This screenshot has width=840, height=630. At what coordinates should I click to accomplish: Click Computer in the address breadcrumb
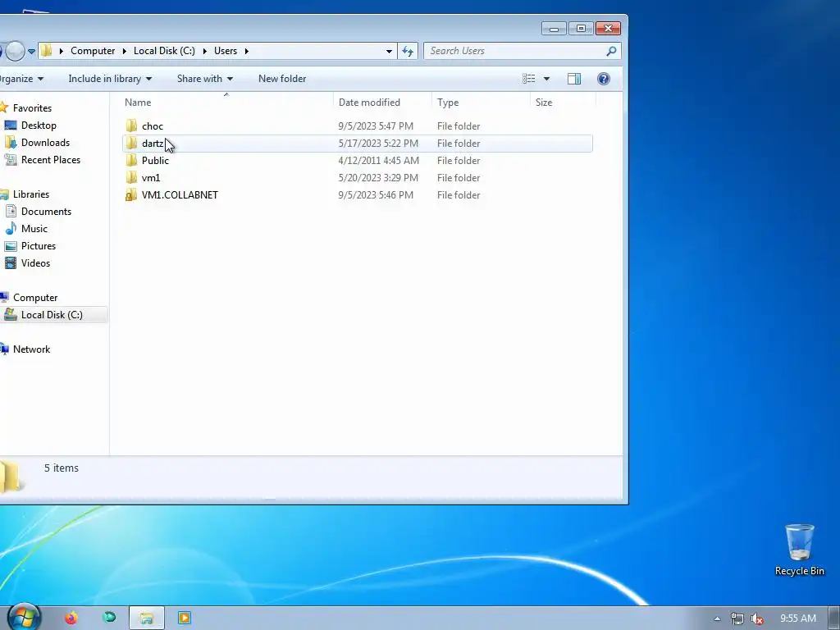tap(93, 51)
